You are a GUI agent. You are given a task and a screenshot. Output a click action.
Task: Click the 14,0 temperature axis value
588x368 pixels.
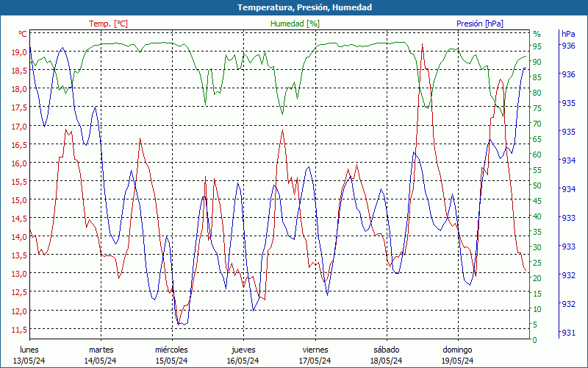pyautogui.click(x=19, y=237)
